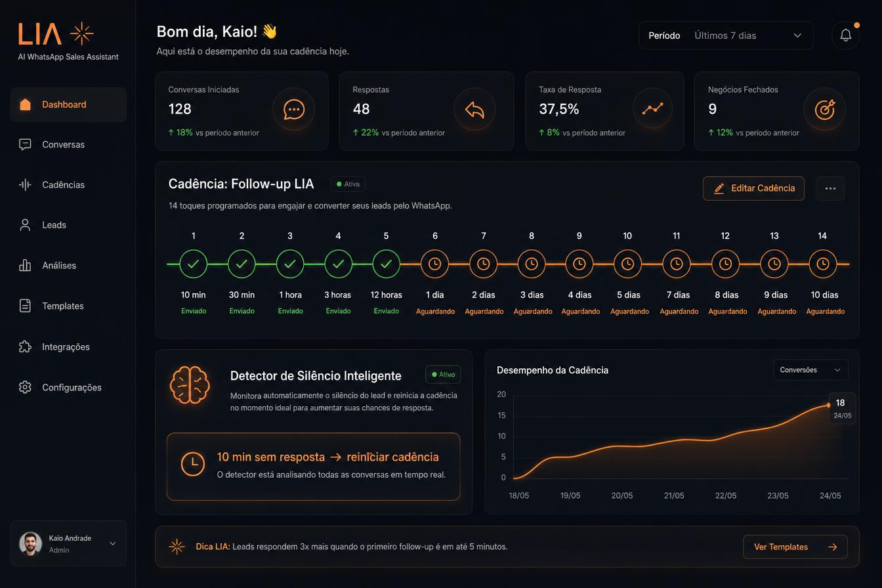
Task: Click the Configurações gear icon
Action: click(25, 387)
